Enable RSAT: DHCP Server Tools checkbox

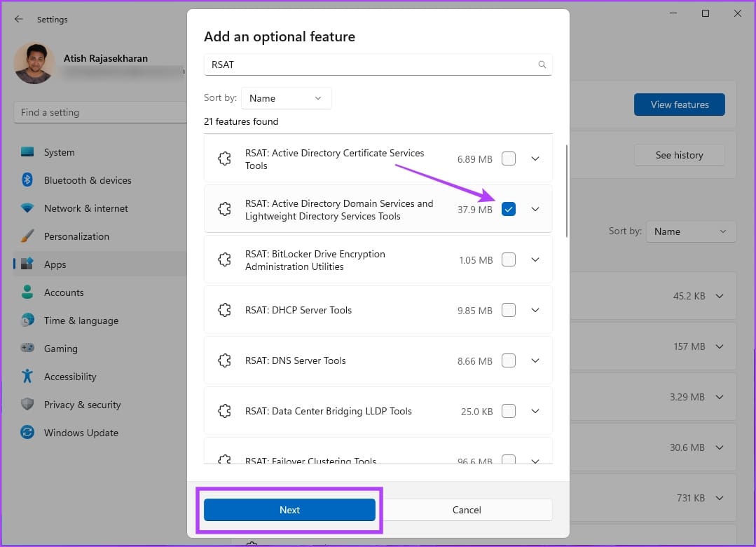pyautogui.click(x=509, y=310)
